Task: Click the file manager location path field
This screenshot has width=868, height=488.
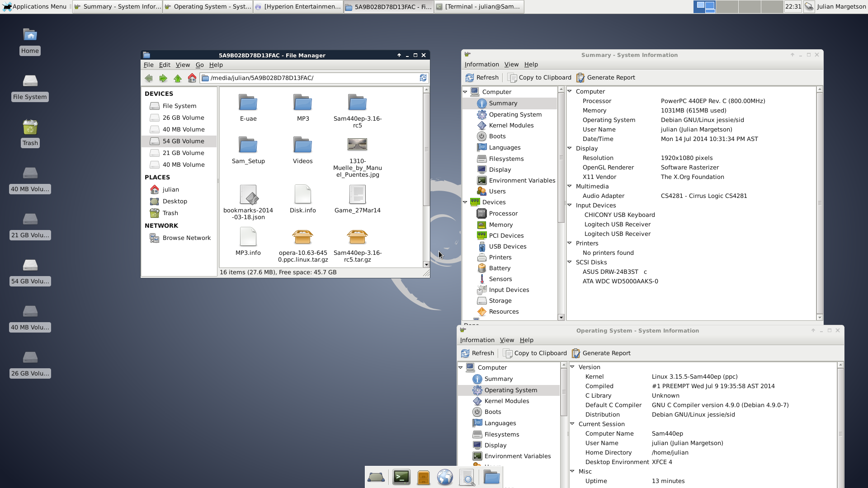Action: click(312, 78)
